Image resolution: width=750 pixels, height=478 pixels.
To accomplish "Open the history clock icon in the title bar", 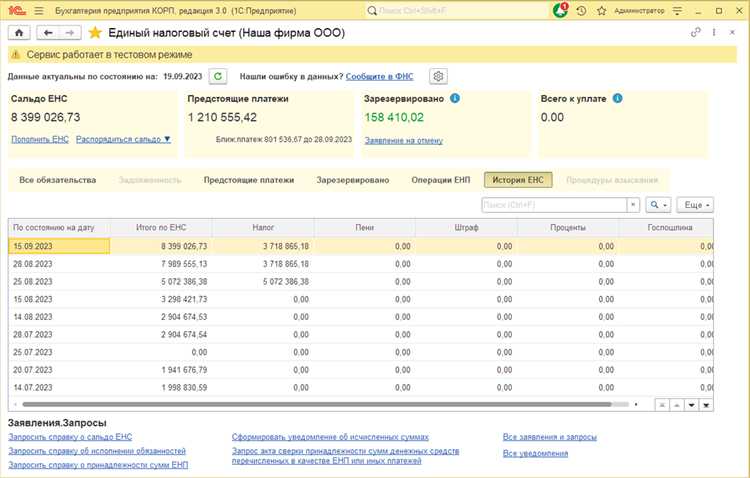I will [582, 10].
